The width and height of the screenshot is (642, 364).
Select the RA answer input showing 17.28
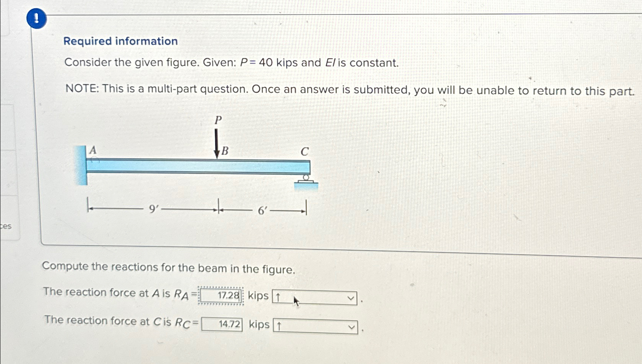pos(220,295)
